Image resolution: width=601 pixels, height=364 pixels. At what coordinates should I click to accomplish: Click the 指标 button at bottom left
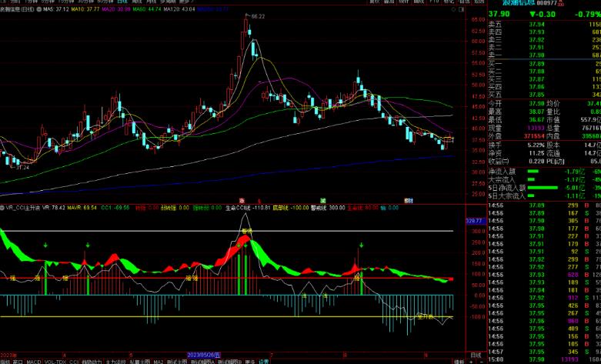5,362
